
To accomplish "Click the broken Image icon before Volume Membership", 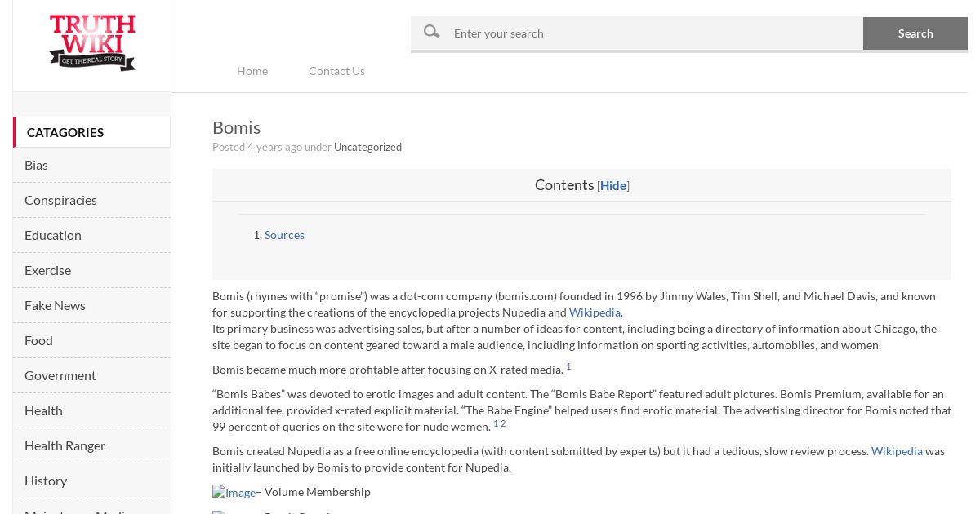I will [x=234, y=492].
